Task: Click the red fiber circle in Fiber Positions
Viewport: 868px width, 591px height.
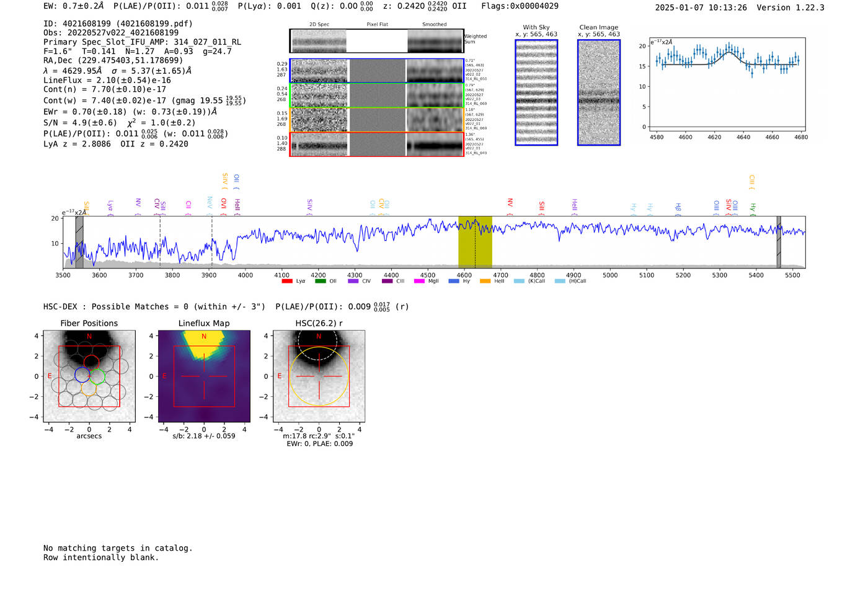Action: (x=91, y=362)
